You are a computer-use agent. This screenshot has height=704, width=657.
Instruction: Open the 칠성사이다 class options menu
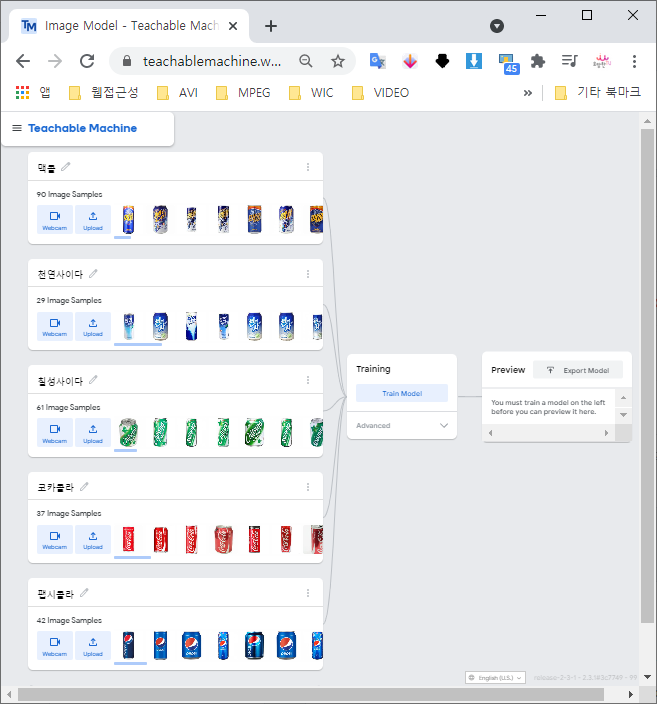(308, 380)
